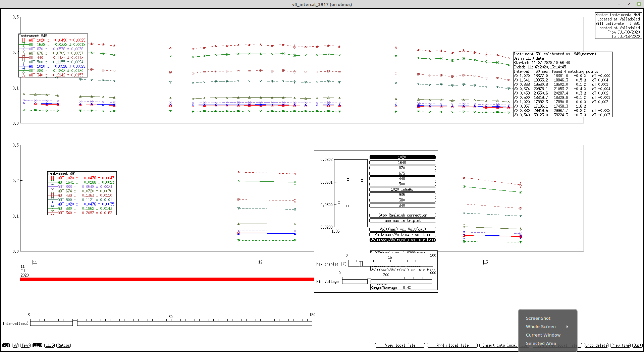Click the 'Range/Average = 0.4%' readout
Viewport: 644px width, 352px height.
coord(391,288)
